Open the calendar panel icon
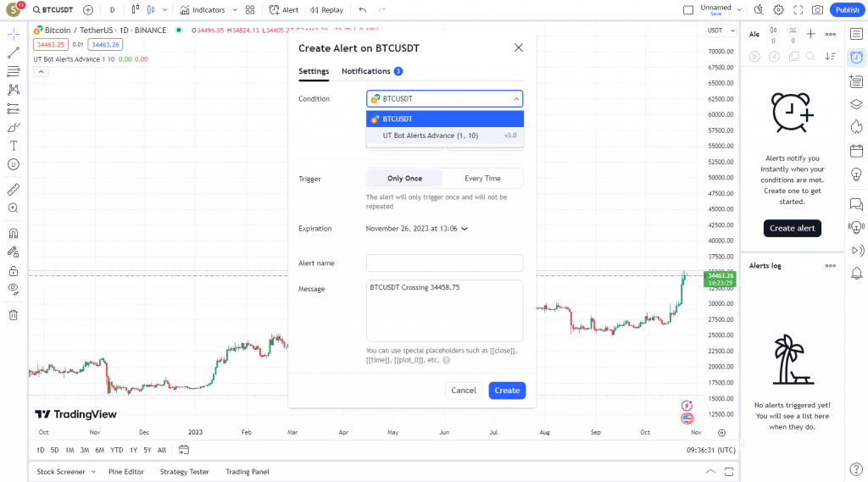This screenshot has height=482, width=868. coord(856,151)
